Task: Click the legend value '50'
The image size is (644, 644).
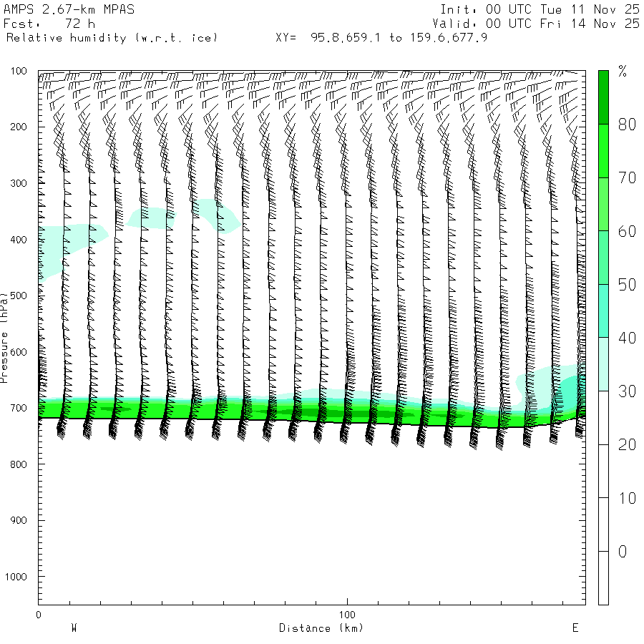Action: (x=628, y=285)
